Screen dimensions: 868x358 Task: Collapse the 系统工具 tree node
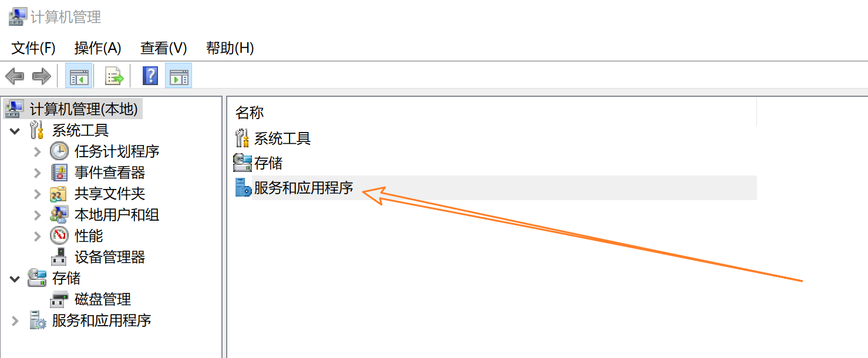[15, 130]
